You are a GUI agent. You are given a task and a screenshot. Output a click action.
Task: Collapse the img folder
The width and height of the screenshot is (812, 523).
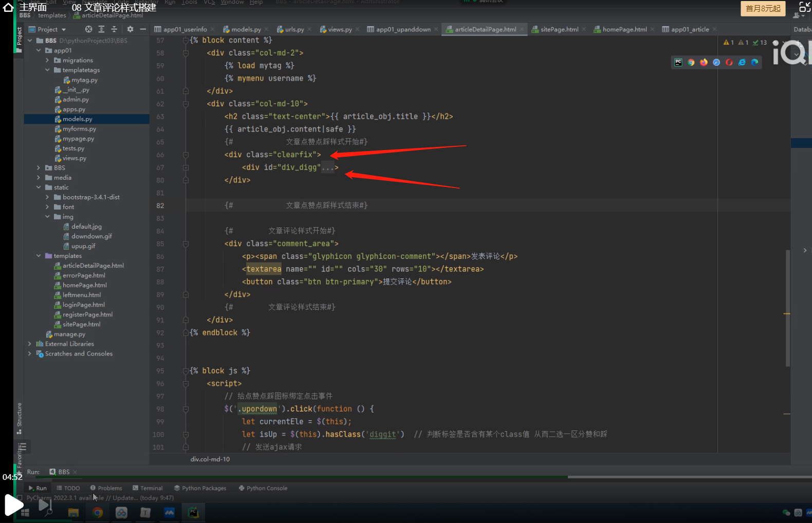point(47,217)
